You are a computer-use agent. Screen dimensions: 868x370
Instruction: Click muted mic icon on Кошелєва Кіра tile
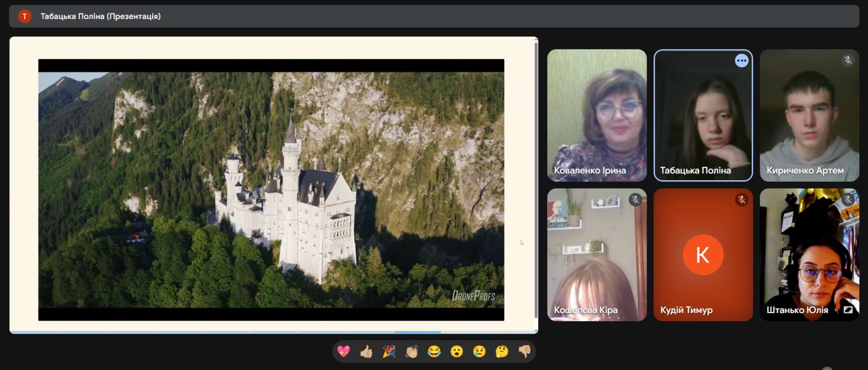pos(635,200)
